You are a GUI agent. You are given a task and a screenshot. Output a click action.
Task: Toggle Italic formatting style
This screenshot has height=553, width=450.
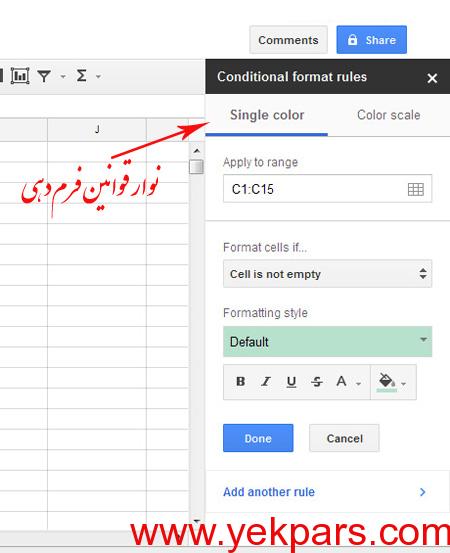pos(266,382)
